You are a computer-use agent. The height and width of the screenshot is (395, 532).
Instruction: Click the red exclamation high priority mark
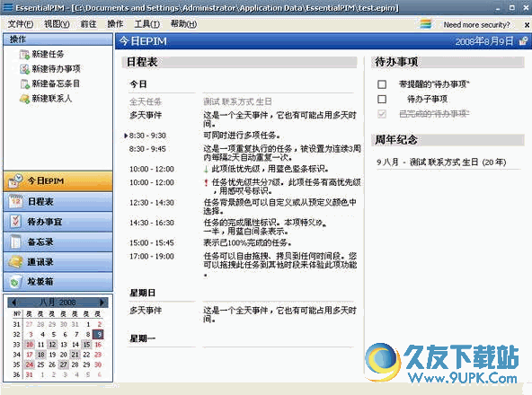[206, 183]
